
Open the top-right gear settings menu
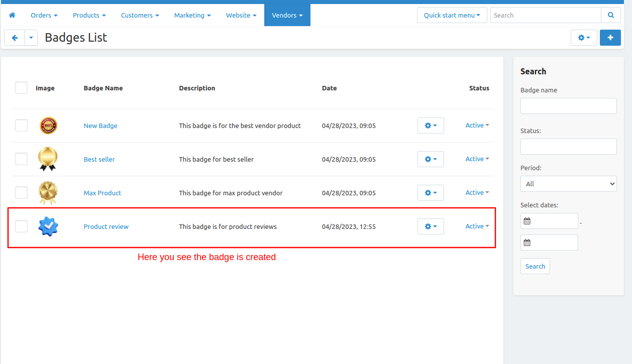[x=584, y=38]
